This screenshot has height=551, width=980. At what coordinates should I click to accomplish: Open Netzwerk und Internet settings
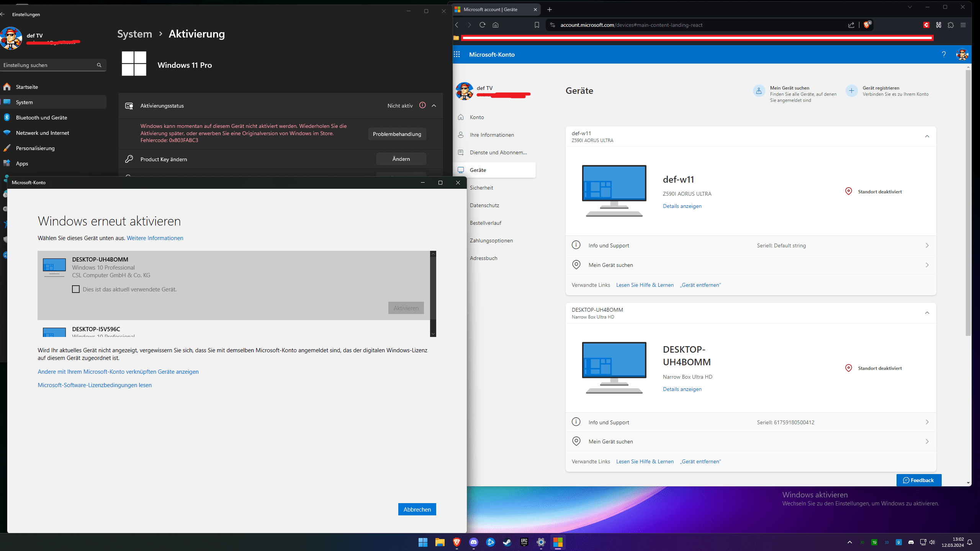pos(53,133)
